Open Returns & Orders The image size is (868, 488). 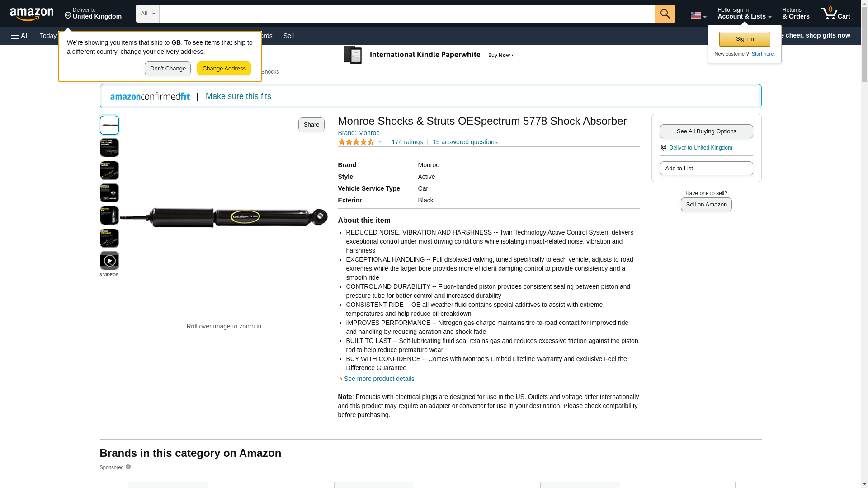(796, 14)
